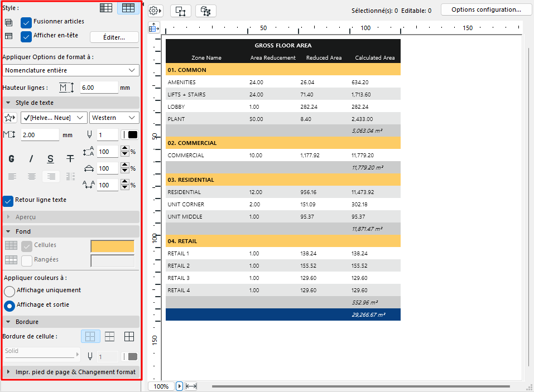Click the Hauteur lignes input field
The height and width of the screenshot is (392, 534).
[x=99, y=88]
